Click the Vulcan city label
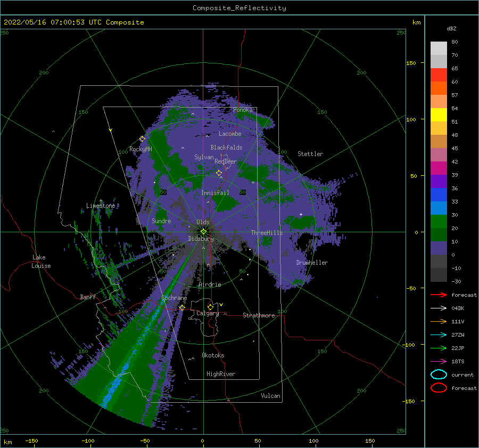Viewport: 479px width, 448px height. point(271,396)
